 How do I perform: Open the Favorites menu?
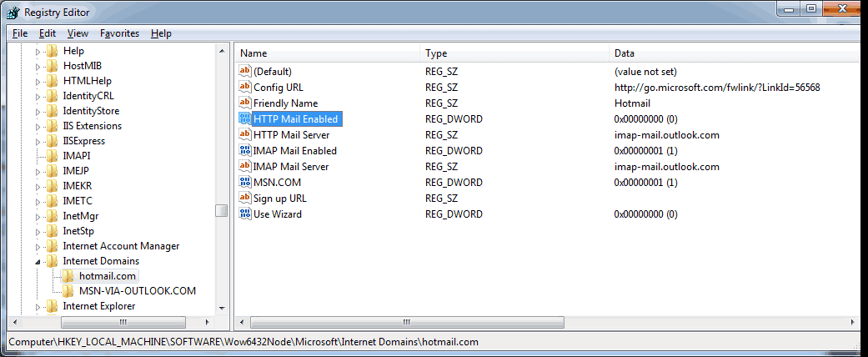pyautogui.click(x=119, y=33)
